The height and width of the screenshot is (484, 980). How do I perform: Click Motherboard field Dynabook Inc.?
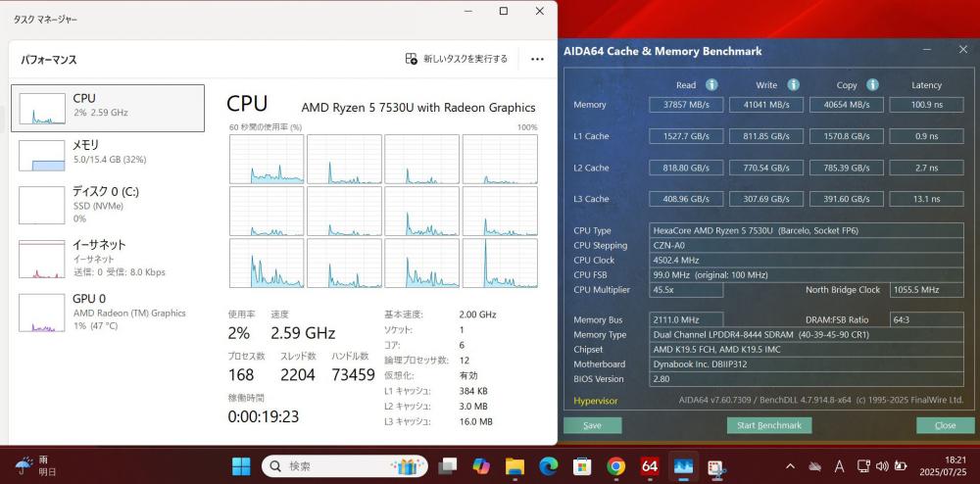click(x=806, y=364)
